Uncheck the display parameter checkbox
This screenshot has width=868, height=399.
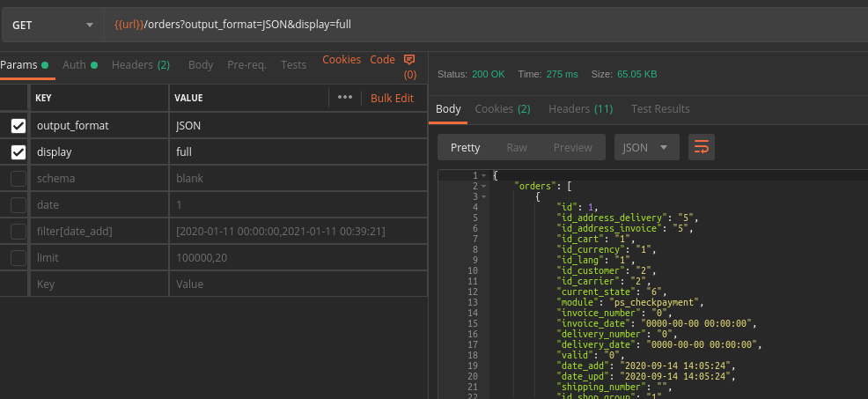pyautogui.click(x=18, y=151)
